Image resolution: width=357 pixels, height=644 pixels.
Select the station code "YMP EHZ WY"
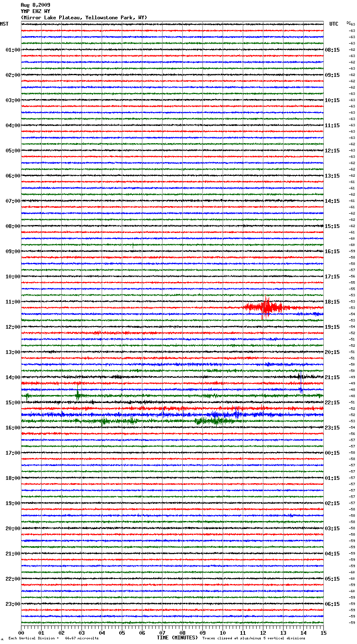point(35,11)
